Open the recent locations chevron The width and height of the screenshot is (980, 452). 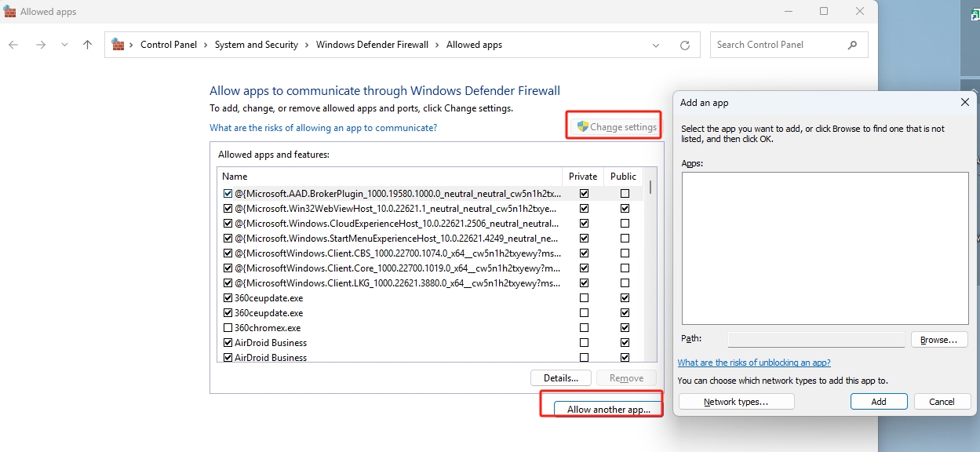pyautogui.click(x=64, y=45)
